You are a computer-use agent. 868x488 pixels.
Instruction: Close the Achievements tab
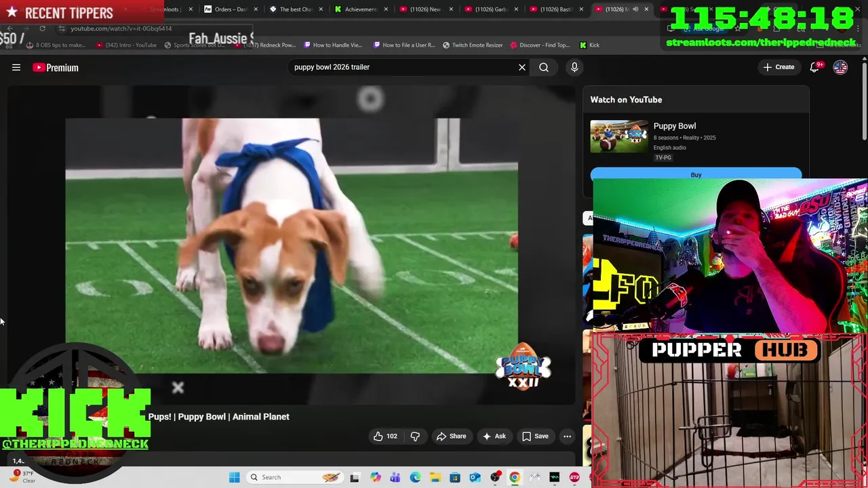coord(386,9)
